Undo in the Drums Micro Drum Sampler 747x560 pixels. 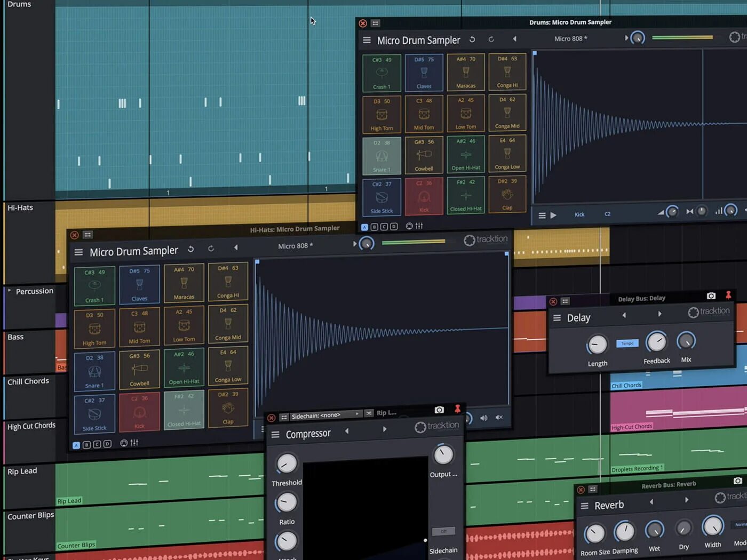pos(472,39)
